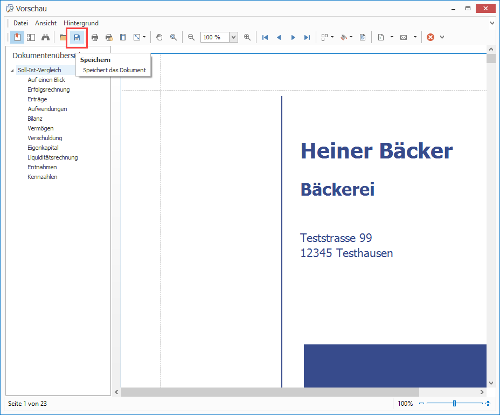The image size is (500, 415).
Task: Click the panel icon left of binoculars
Action: [31, 37]
